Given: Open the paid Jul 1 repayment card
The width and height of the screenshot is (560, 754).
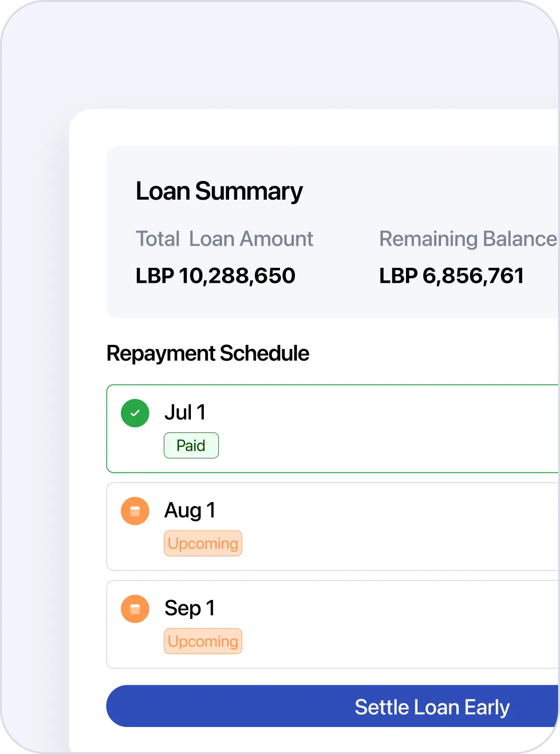Looking at the screenshot, I should (x=373, y=429).
